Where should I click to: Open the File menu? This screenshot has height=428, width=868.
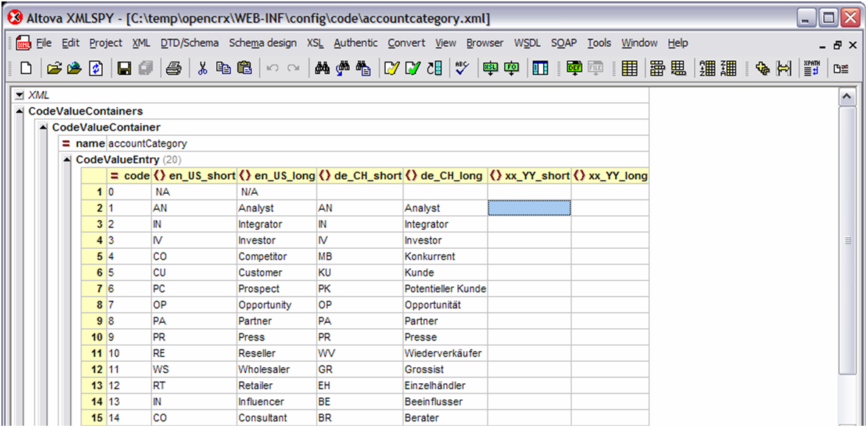point(44,43)
